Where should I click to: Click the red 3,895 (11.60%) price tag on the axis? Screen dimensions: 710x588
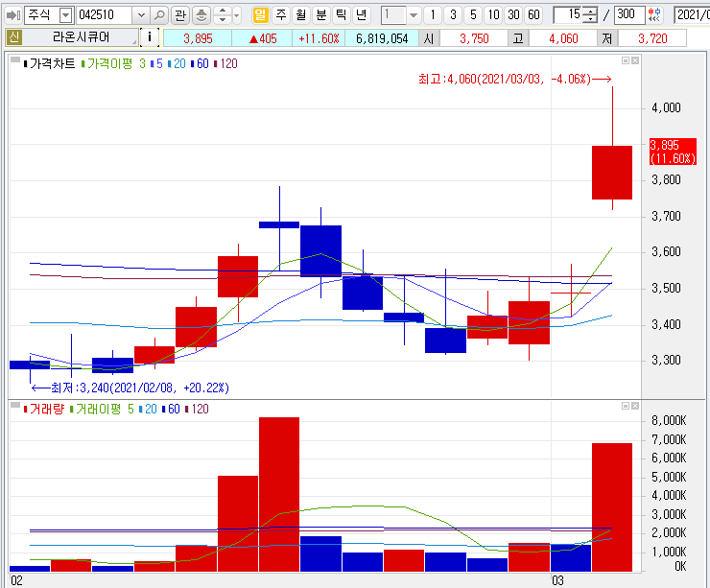(x=673, y=152)
